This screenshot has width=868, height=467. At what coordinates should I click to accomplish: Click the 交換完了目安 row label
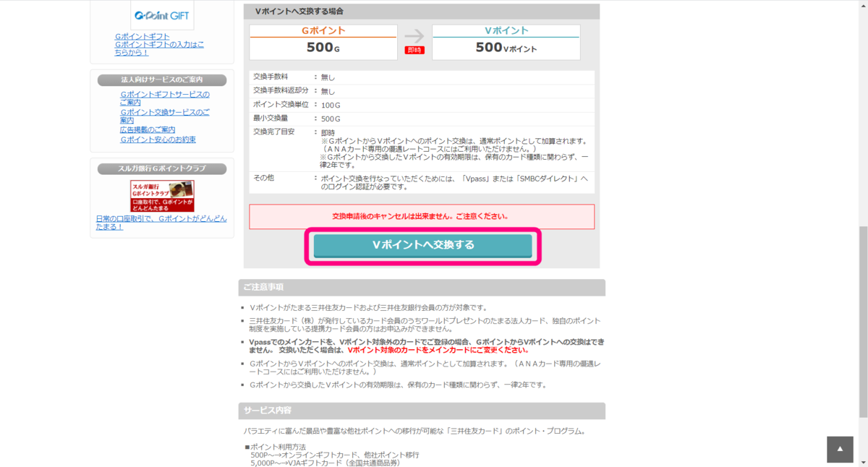point(275,132)
